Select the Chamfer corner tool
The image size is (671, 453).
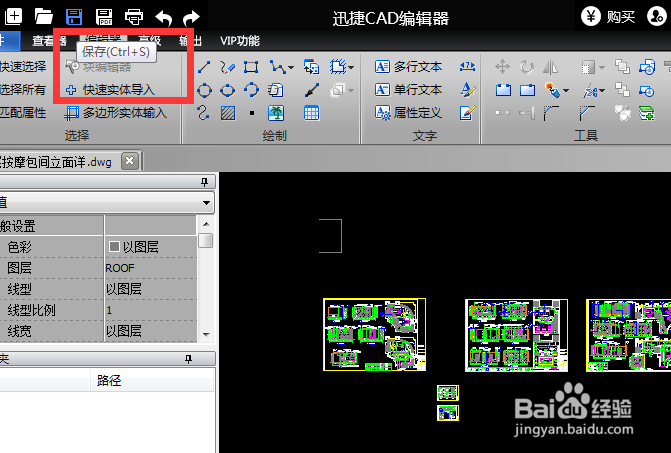pos(587,113)
